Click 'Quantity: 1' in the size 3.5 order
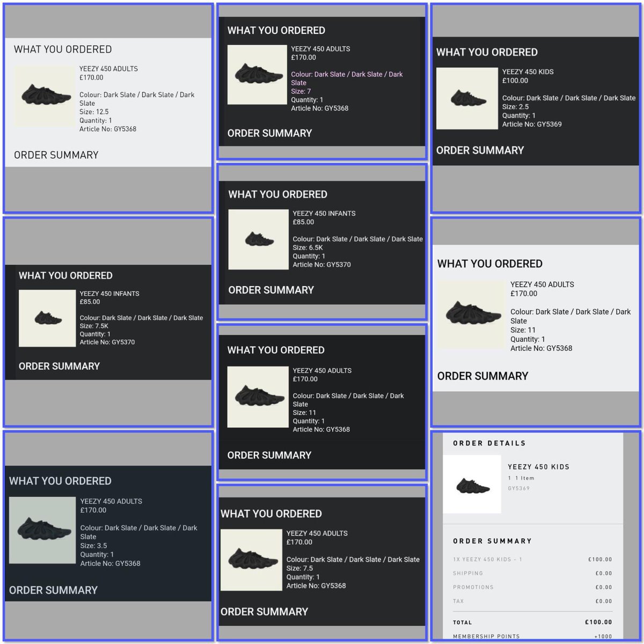The width and height of the screenshot is (644, 644). click(x=96, y=554)
